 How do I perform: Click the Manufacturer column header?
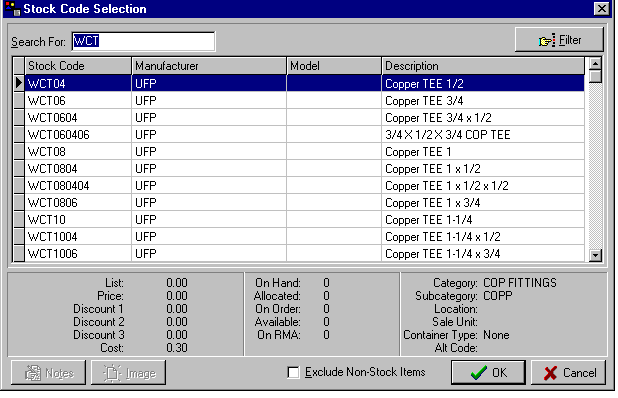point(209,66)
